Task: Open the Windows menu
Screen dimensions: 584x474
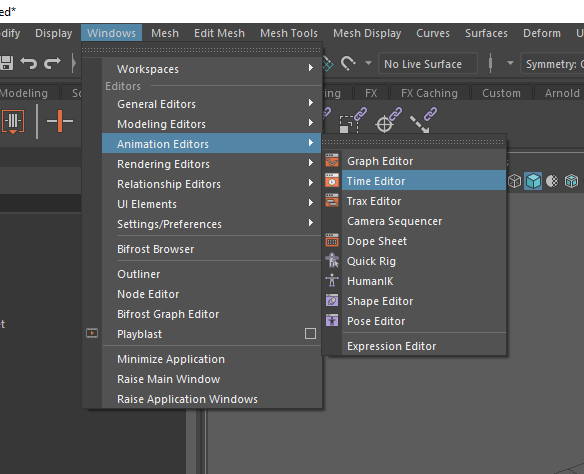Action: tap(111, 33)
